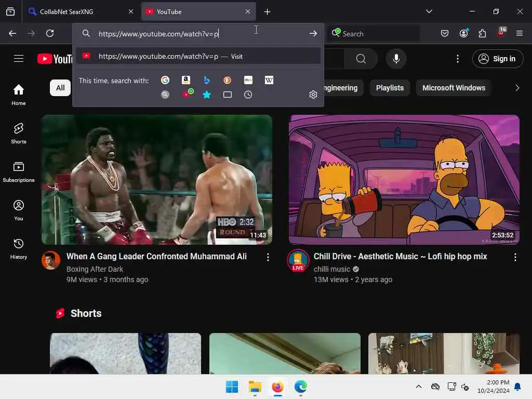532x399 pixels.
Task: Go to YouTube Home in sidebar
Action: click(x=19, y=95)
